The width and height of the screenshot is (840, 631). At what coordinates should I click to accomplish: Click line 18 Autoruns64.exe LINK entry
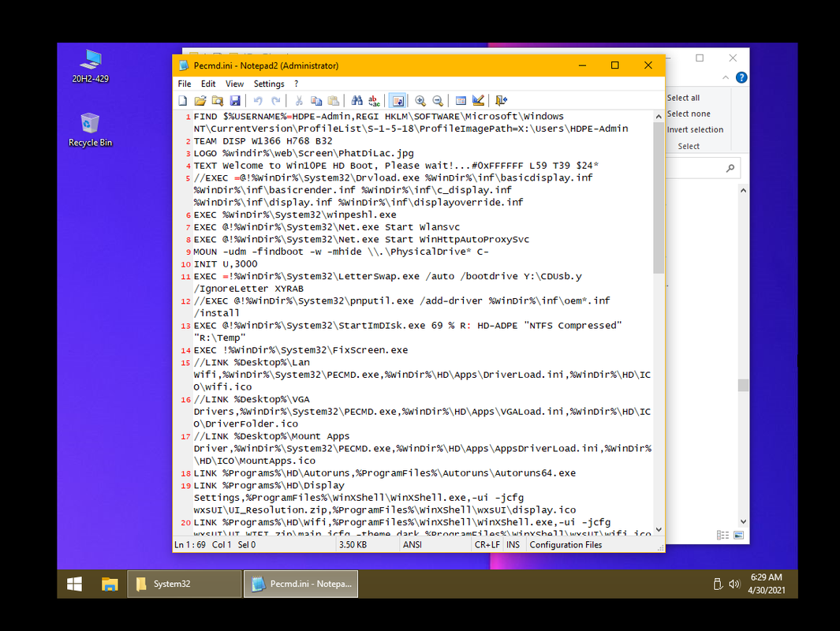385,473
